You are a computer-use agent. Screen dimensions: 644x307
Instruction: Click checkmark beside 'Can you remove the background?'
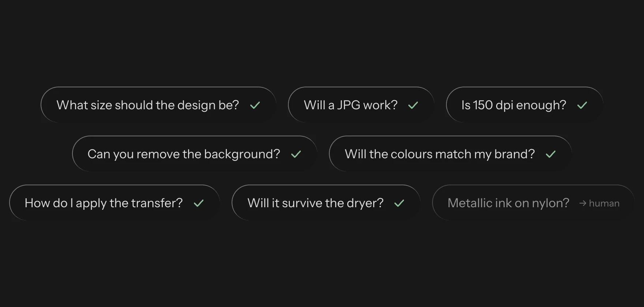pos(296,154)
